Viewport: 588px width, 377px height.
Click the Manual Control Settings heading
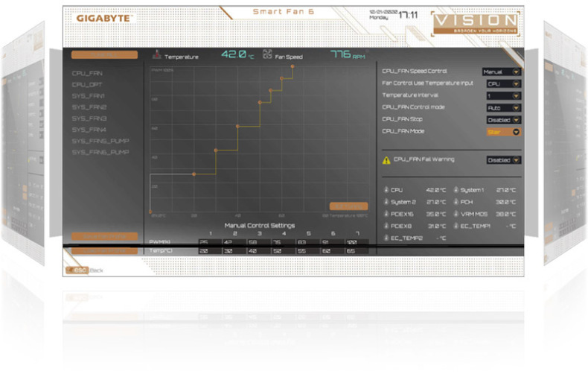click(x=260, y=225)
